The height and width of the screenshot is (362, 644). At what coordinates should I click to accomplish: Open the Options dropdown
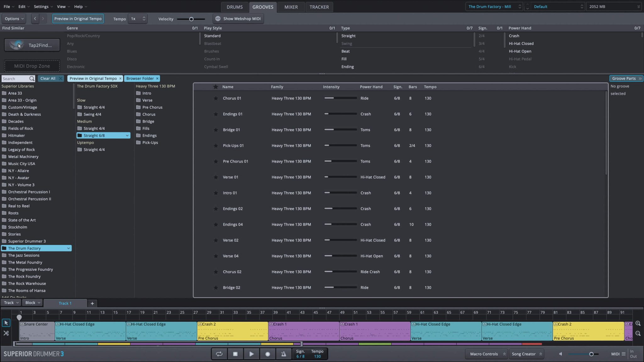tap(14, 19)
